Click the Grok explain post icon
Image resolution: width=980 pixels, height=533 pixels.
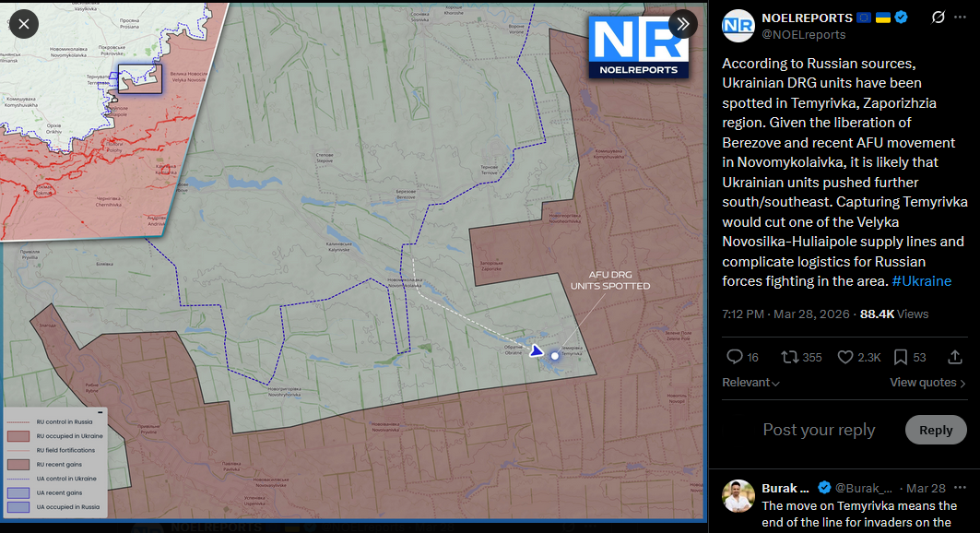coord(938,18)
